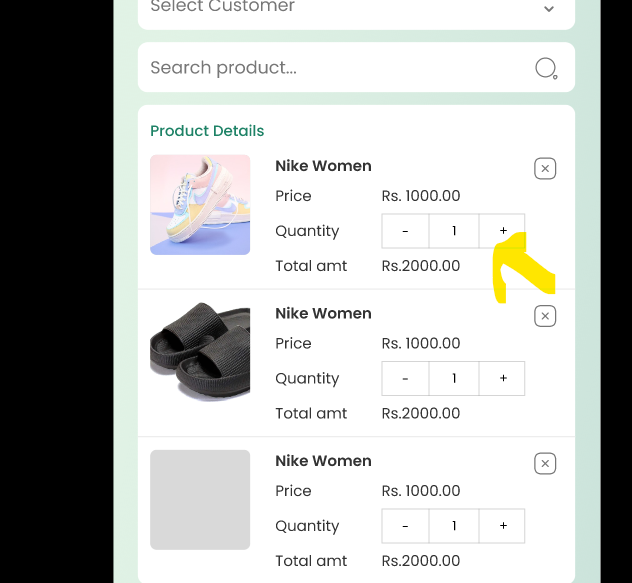Click the quantity value of the third product
Image resolution: width=632 pixels, height=583 pixels.
tap(454, 526)
